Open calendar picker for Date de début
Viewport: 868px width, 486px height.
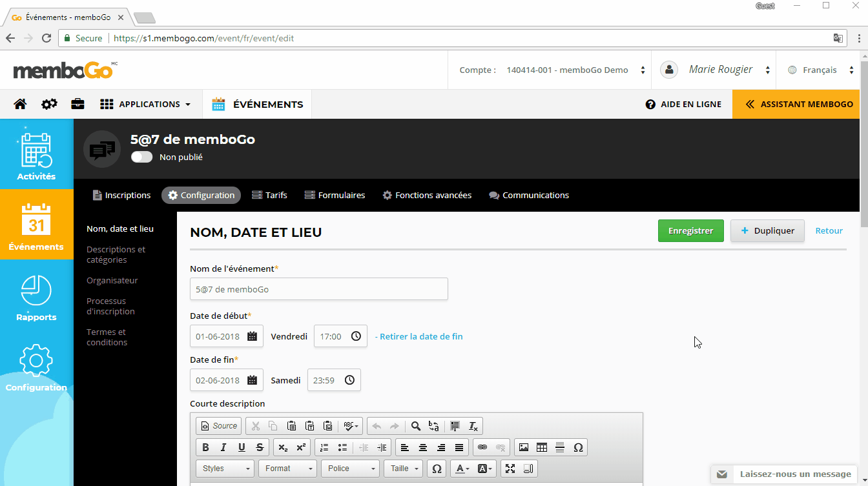click(253, 336)
